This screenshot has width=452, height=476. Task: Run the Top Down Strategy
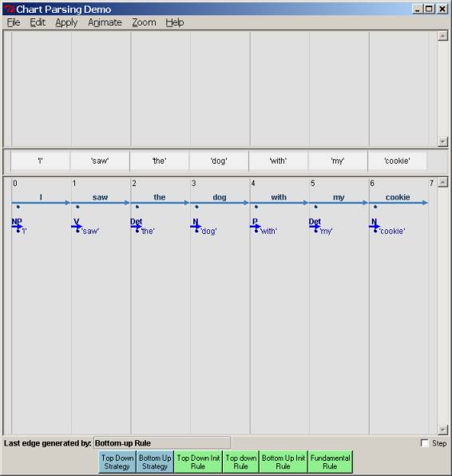click(117, 462)
